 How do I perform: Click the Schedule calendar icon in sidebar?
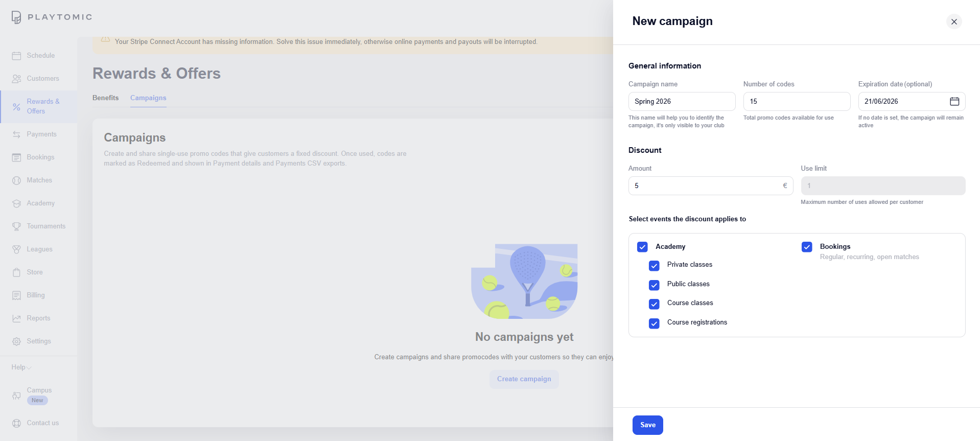click(16, 56)
